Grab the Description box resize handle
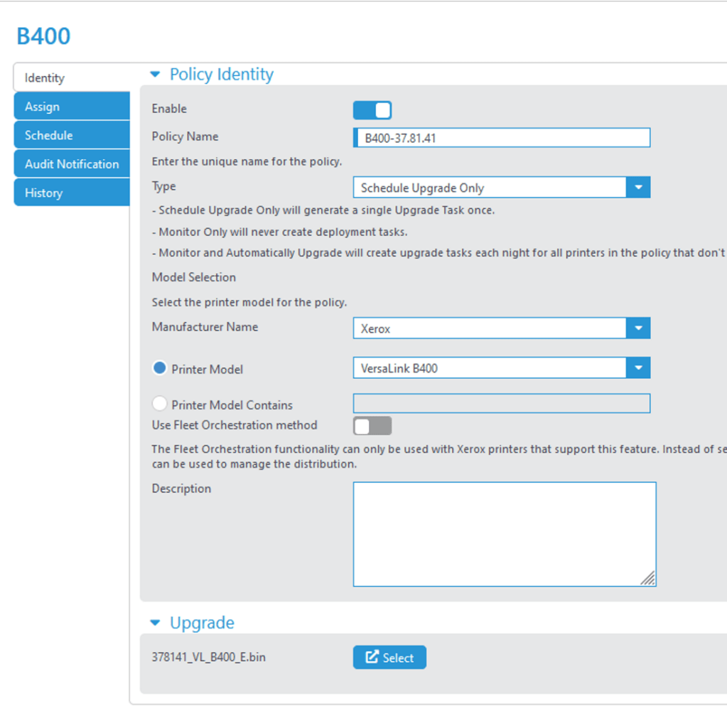Image resolution: width=727 pixels, height=728 pixels. pyautogui.click(x=648, y=579)
